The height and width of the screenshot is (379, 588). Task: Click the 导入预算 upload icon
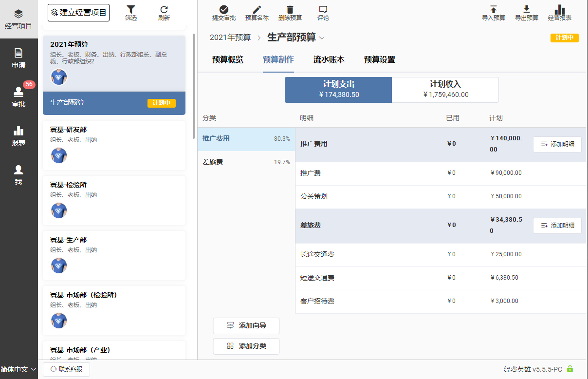[x=493, y=10]
